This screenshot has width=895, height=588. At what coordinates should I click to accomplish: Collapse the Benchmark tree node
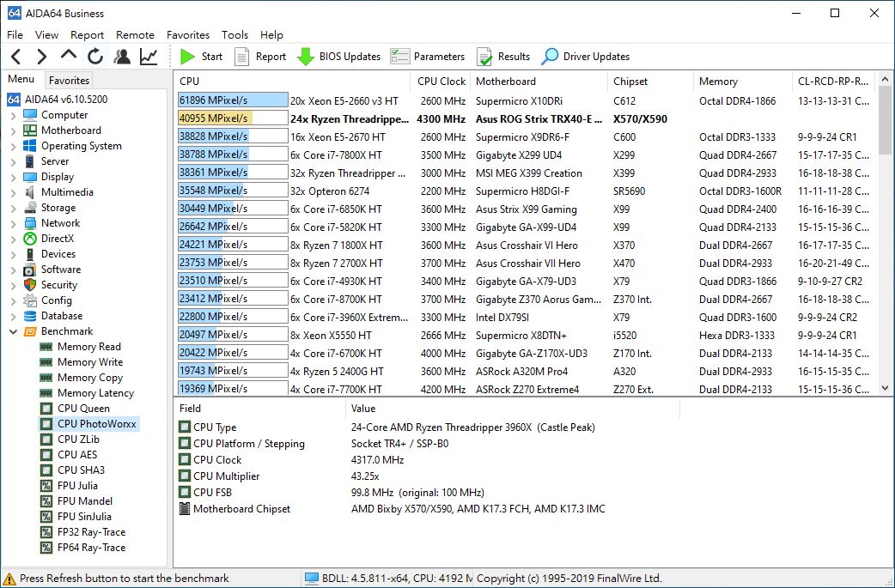[x=13, y=331]
